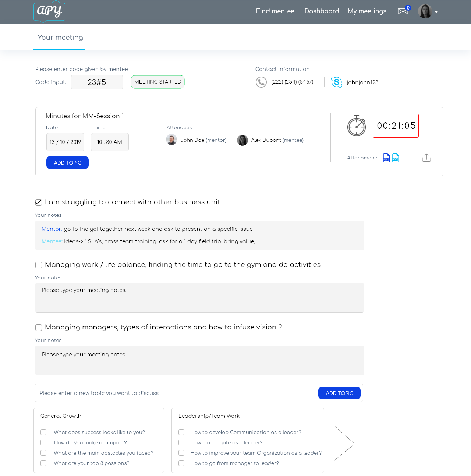The image size is (471, 476).
Task: Click the Skype icon beside johnjohn123
Action: [x=336, y=82]
